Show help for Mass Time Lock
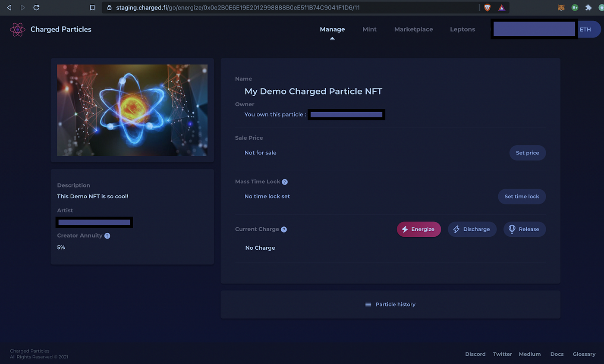This screenshot has width=604, height=364. click(285, 182)
